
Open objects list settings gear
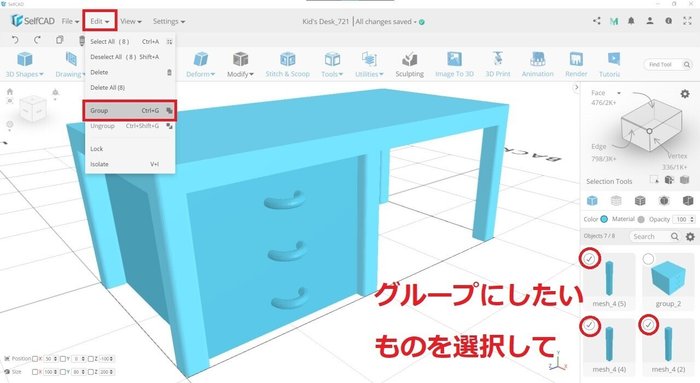690,237
